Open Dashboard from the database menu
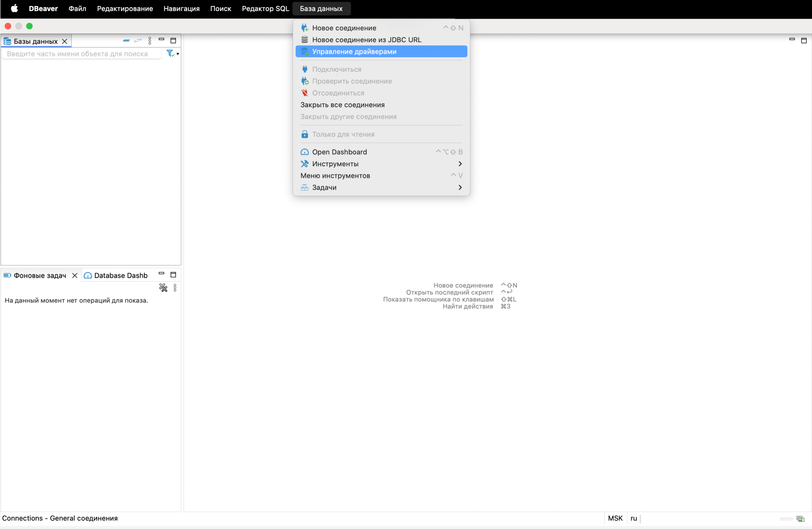This screenshot has height=529, width=812. 339,152
